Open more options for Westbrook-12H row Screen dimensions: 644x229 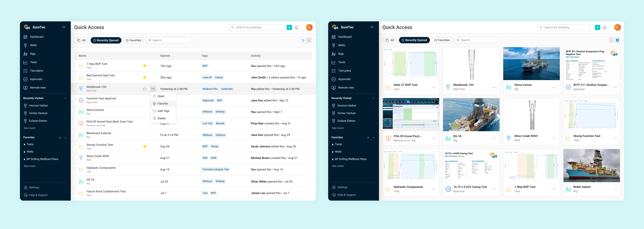(153, 89)
